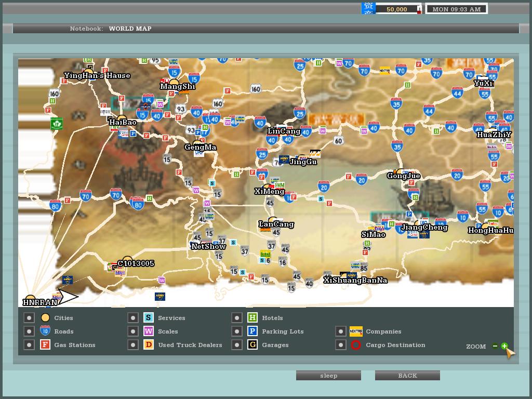This screenshot has height=399, width=532.
Task: Select MangShi city on the map
Action: pos(178,86)
